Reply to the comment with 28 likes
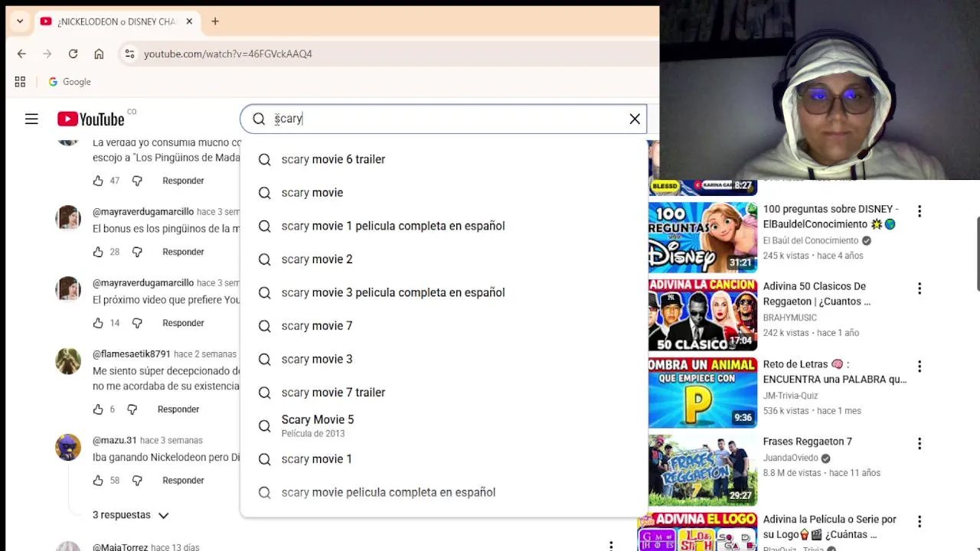Image resolution: width=980 pixels, height=551 pixels. click(183, 252)
